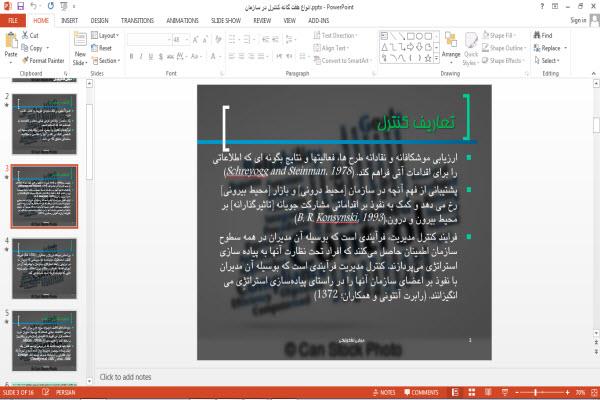Image resolution: width=600 pixels, height=400 pixels.
Task: Click Shape Effects button
Action: click(502, 60)
